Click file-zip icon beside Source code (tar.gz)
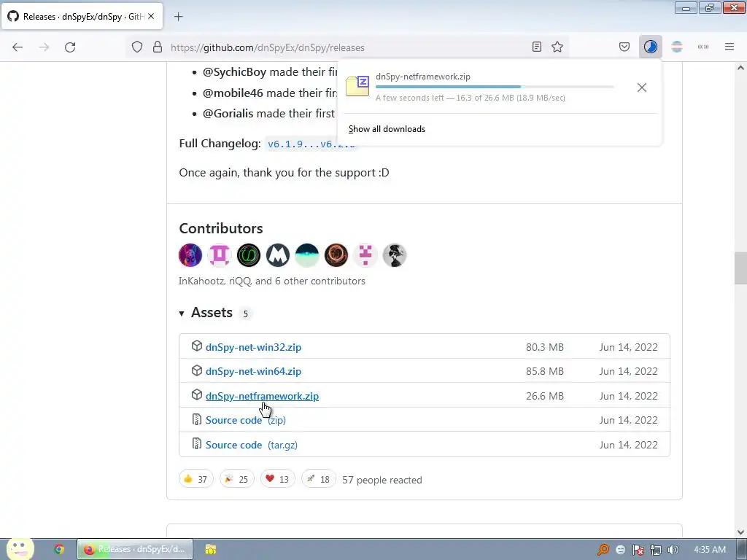Screen dimensions: 747x560 pyautogui.click(x=197, y=444)
